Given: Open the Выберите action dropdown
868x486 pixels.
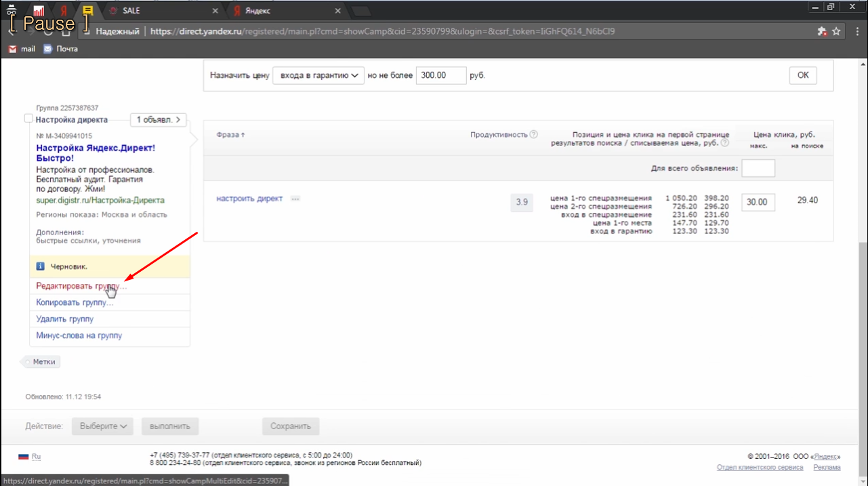Looking at the screenshot, I should coord(103,426).
